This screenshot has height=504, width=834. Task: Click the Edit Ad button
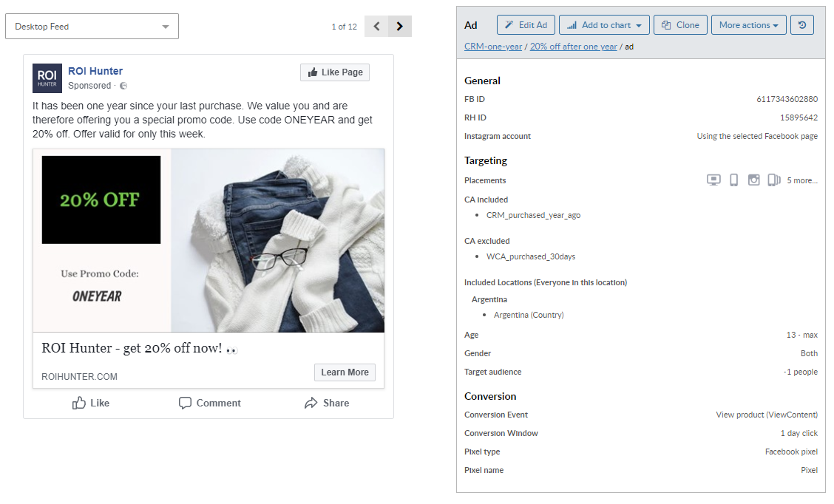tap(526, 25)
